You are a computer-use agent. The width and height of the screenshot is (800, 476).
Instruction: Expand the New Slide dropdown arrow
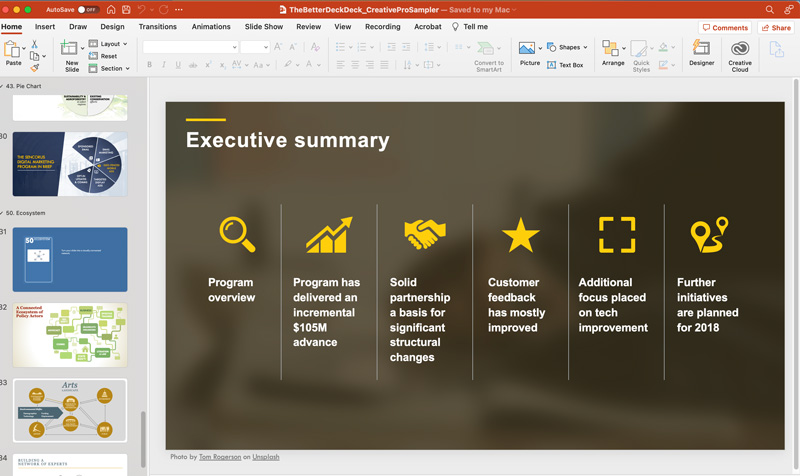pos(82,48)
